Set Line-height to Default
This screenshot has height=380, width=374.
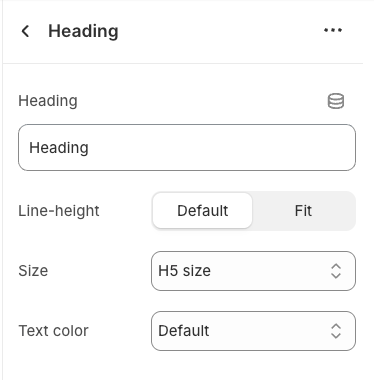pos(202,211)
